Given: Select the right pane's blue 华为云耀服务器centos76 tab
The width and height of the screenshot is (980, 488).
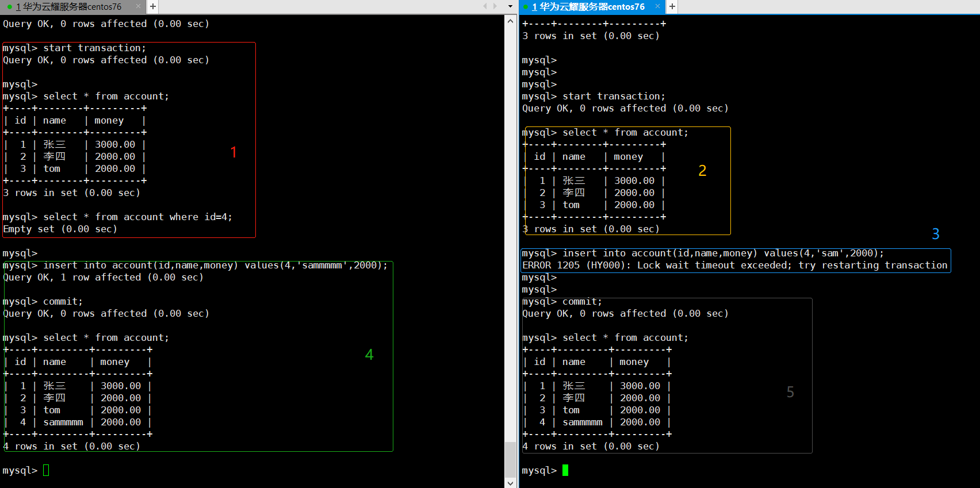Looking at the screenshot, I should (x=588, y=7).
